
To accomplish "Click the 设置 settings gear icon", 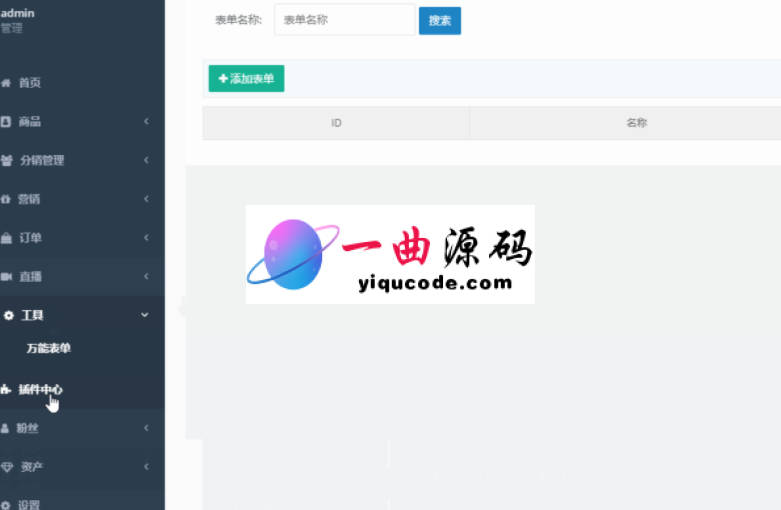I will coord(5,505).
